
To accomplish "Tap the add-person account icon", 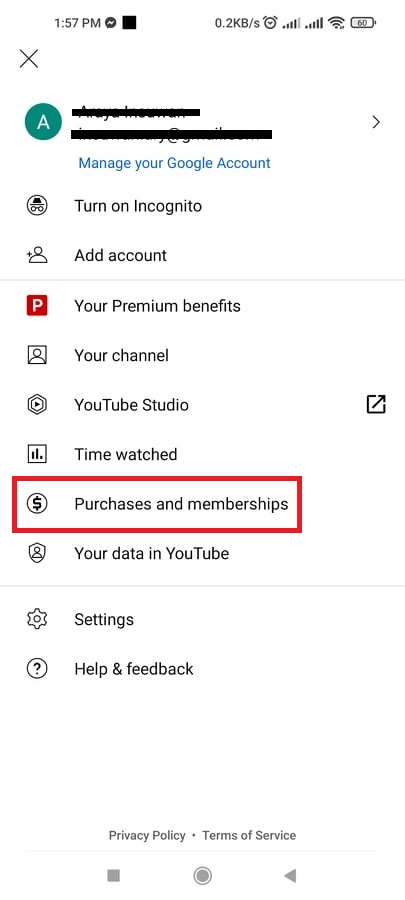I will 37,255.
